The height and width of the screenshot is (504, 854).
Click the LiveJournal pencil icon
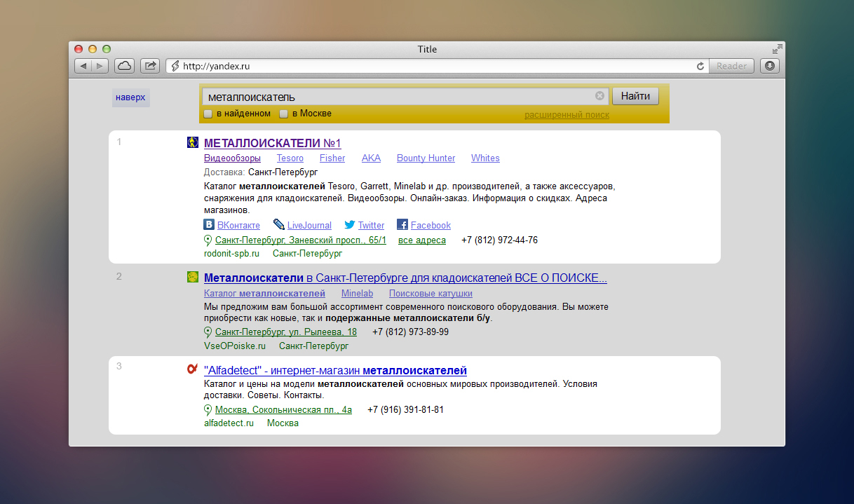[279, 224]
